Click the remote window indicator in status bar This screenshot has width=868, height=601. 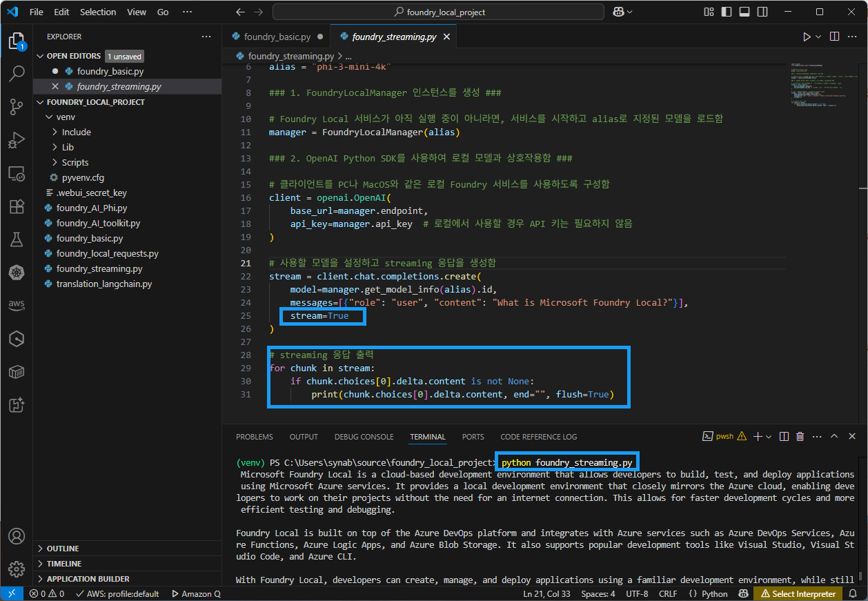[12, 593]
